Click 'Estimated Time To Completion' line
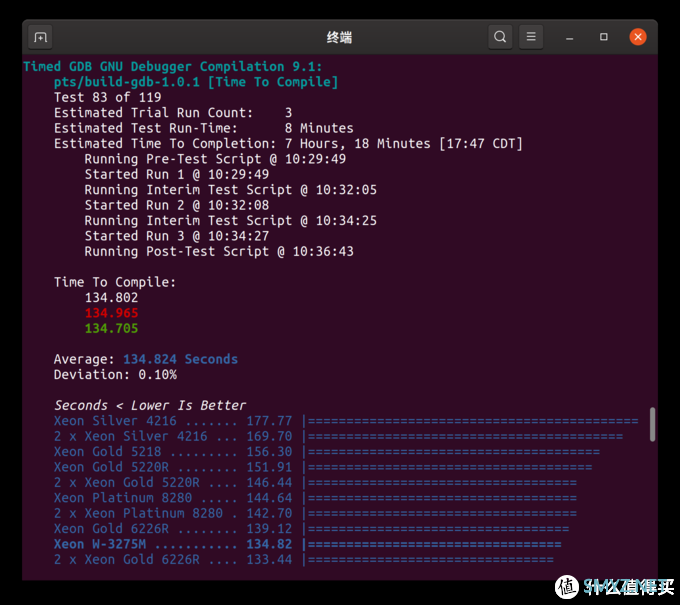Screen dimensions: 680x605 [x=288, y=144]
